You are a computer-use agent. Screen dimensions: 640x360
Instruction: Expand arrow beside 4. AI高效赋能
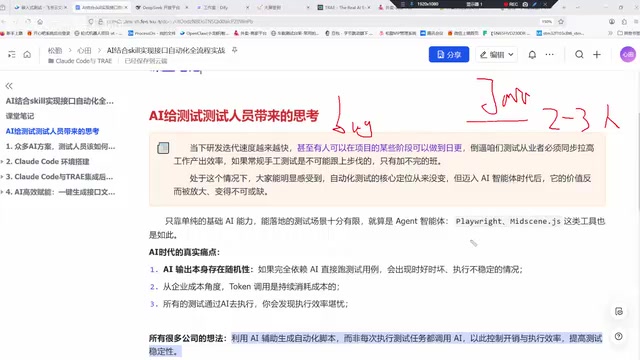(x=2, y=192)
